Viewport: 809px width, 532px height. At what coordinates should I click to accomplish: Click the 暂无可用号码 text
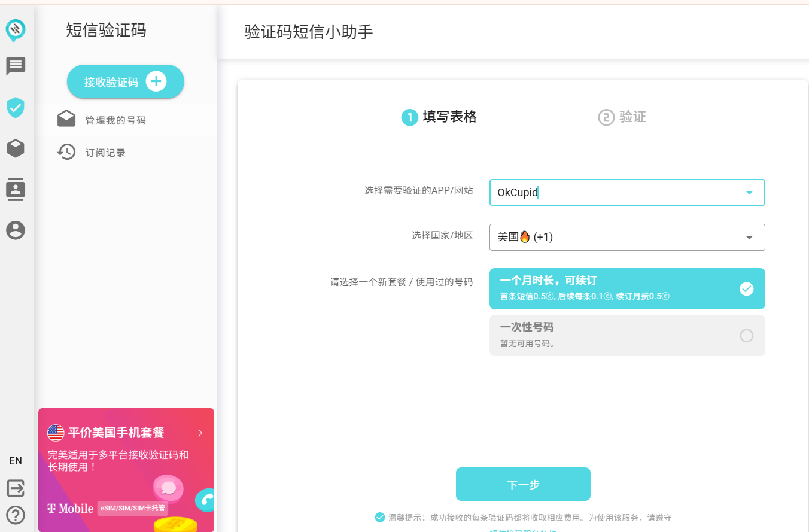(527, 344)
